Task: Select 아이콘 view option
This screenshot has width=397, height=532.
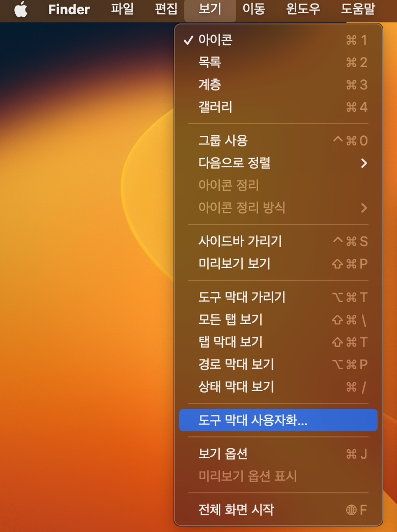Action: (x=278, y=40)
